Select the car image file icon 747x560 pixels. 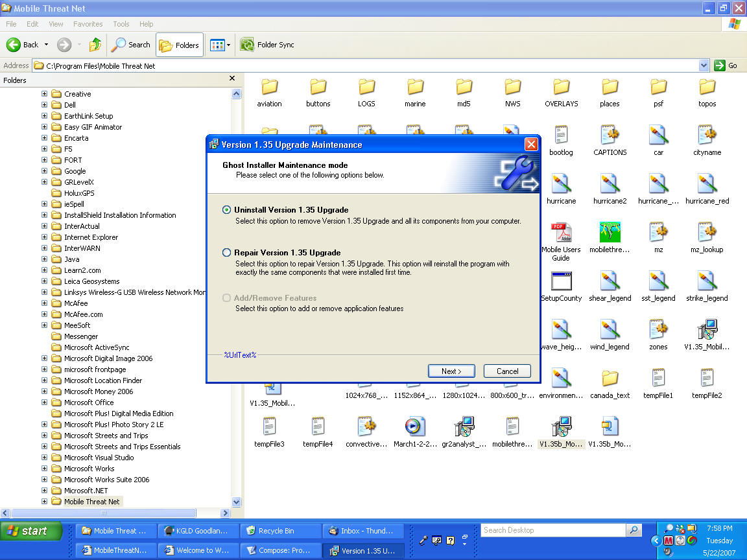(658, 135)
